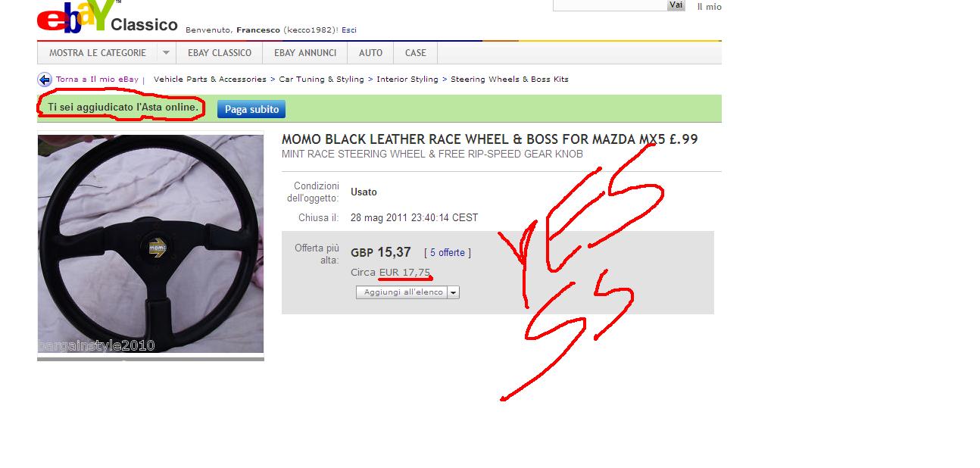View the 5 offerte bids link

(447, 253)
